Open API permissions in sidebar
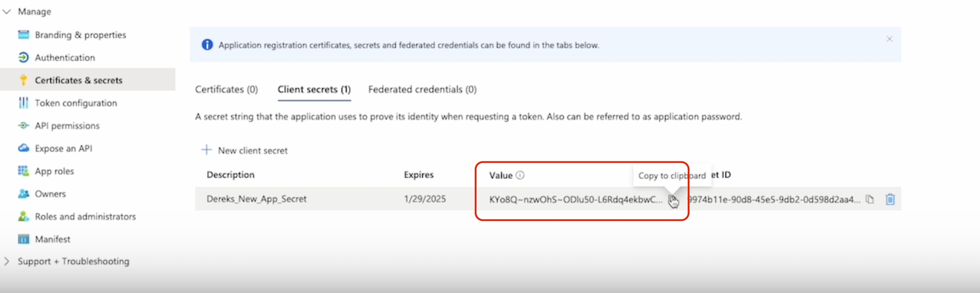This screenshot has width=980, height=293. (x=67, y=126)
